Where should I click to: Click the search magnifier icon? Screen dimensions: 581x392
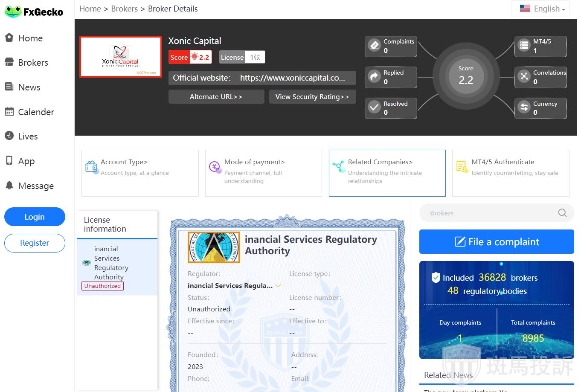point(562,213)
